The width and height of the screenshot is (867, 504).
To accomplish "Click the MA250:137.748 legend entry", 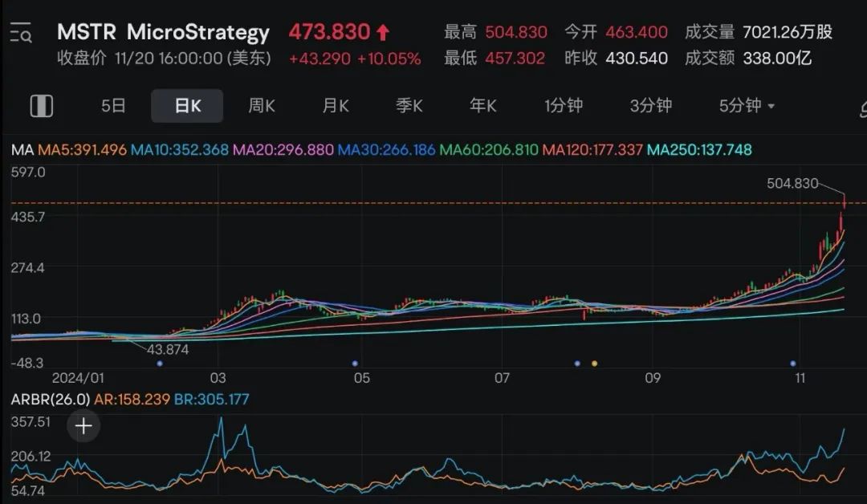I will [699, 150].
